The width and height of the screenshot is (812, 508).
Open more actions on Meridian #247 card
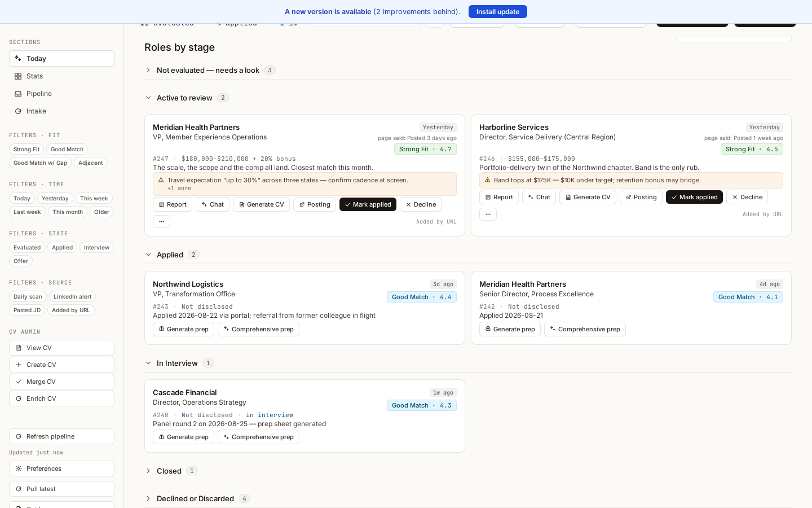tap(161, 221)
